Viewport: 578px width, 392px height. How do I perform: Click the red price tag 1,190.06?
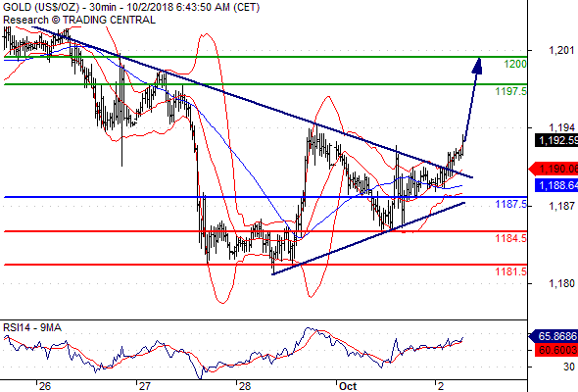554,170
